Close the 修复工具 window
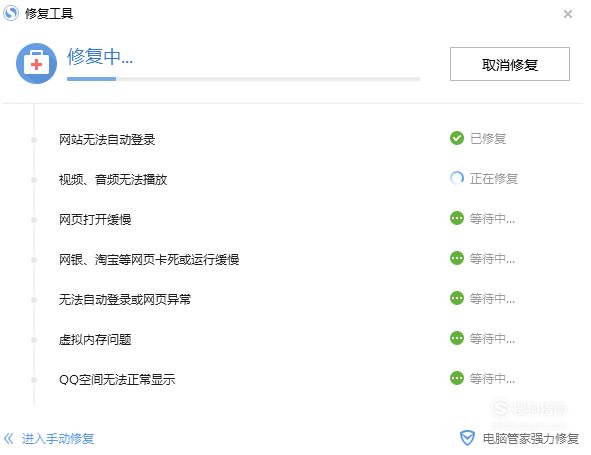 tap(568, 14)
